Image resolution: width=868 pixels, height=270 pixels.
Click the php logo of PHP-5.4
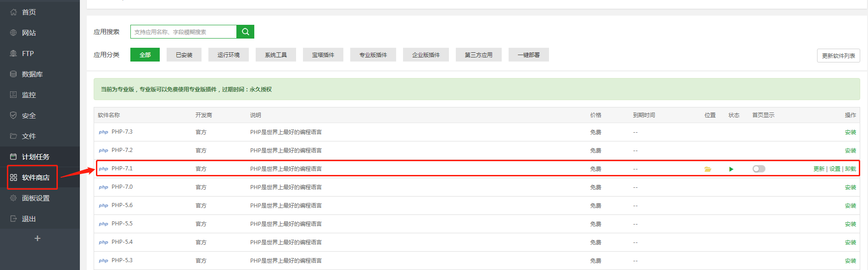tap(104, 242)
